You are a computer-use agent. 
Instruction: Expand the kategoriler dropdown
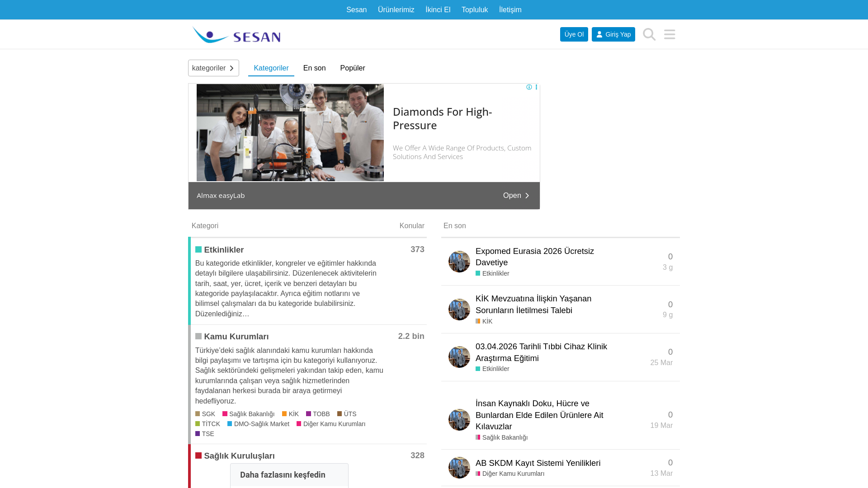click(213, 68)
